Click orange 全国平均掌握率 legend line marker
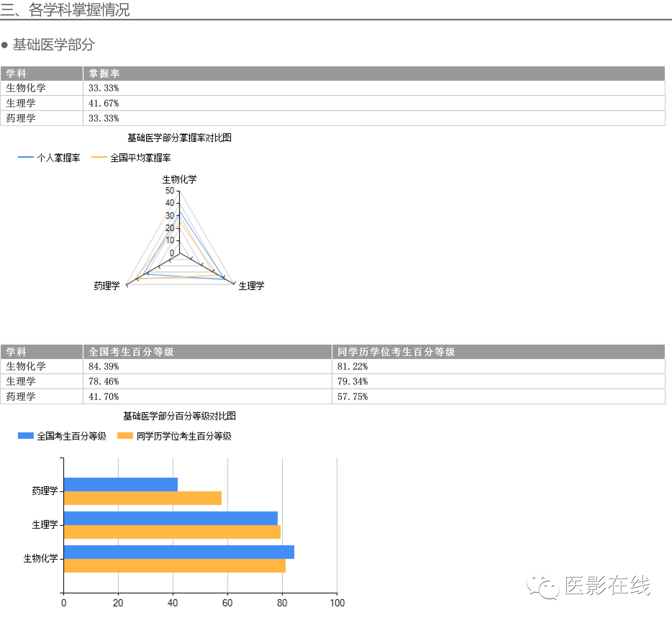The image size is (672, 620). click(99, 157)
